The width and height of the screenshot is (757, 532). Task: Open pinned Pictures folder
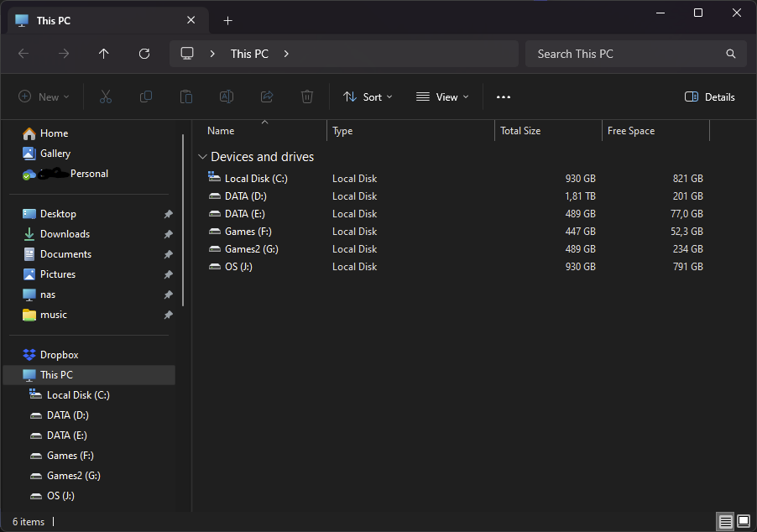[50, 274]
